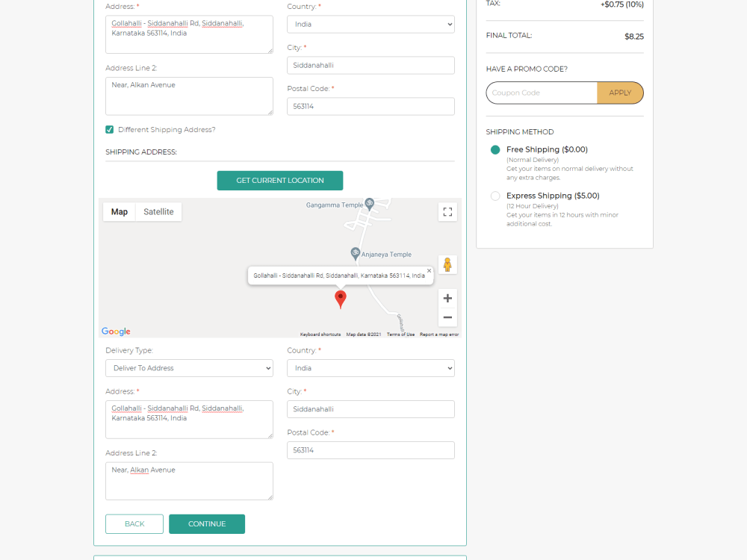Click the red map location marker
The height and width of the screenshot is (560, 747).
[x=341, y=299]
